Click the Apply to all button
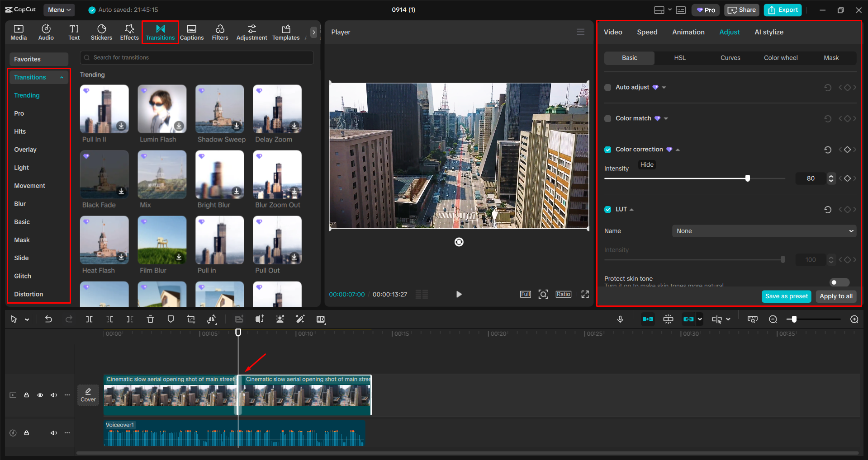 click(835, 296)
